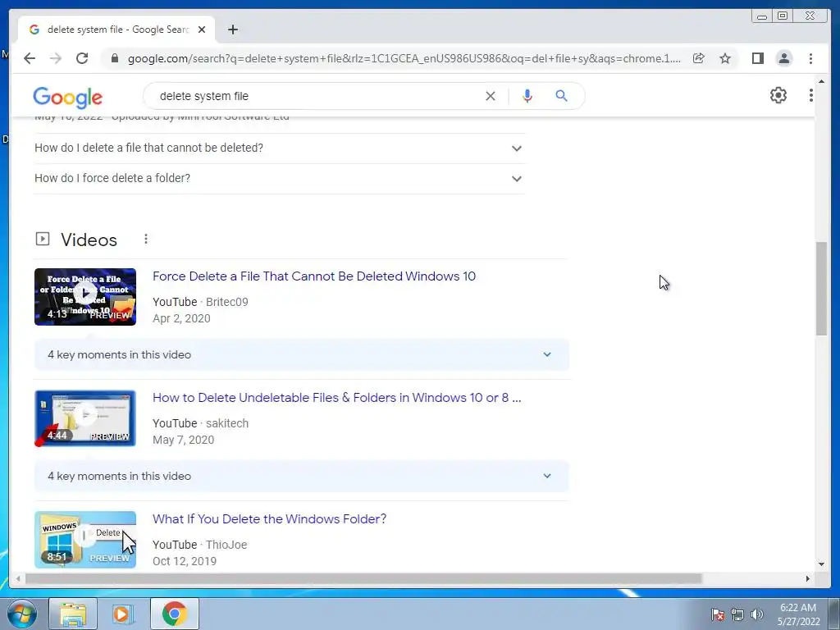Click the taskbar clock showing 6:22 AM
The width and height of the screenshot is (840, 630).
pyautogui.click(x=798, y=614)
